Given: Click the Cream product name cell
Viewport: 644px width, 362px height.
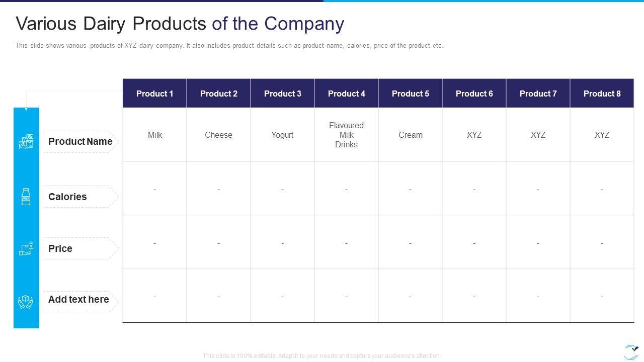Looking at the screenshot, I should click(x=410, y=135).
